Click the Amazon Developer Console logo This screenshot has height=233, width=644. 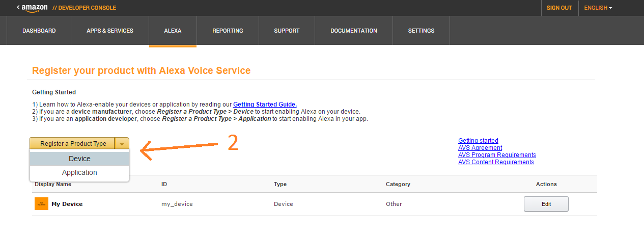tap(66, 8)
